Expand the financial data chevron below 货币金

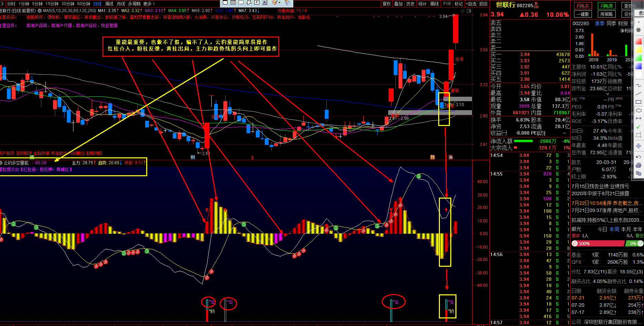607,94
